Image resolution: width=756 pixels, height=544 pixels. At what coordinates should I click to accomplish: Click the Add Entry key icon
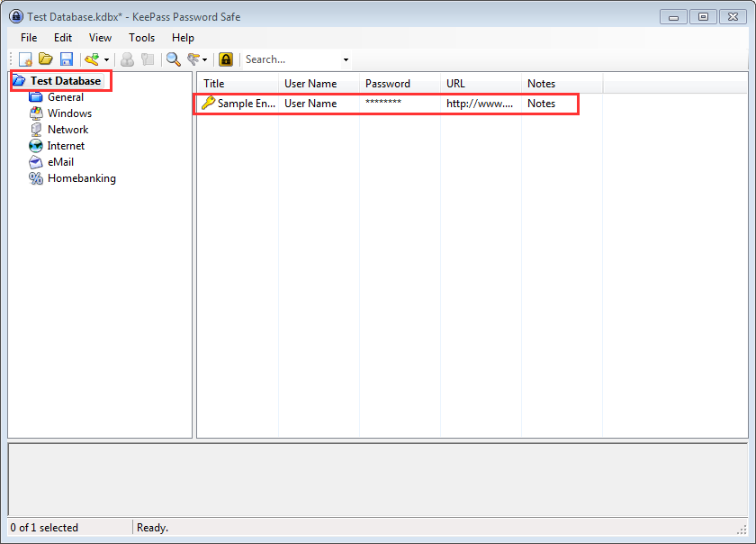coord(92,59)
